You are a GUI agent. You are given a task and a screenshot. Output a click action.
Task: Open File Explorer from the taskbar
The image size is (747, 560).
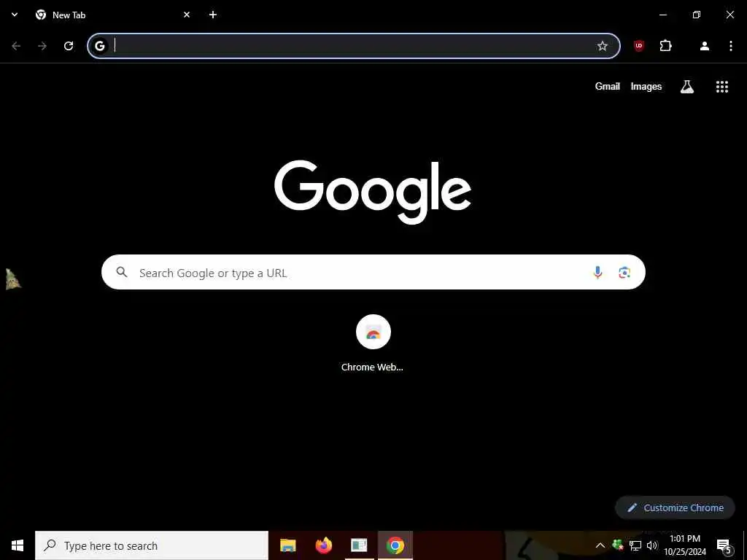point(287,545)
